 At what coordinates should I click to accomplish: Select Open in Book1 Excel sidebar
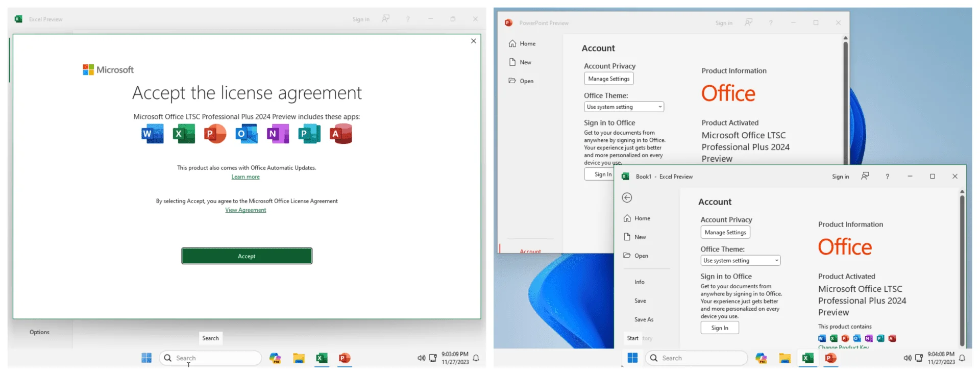click(x=635, y=256)
